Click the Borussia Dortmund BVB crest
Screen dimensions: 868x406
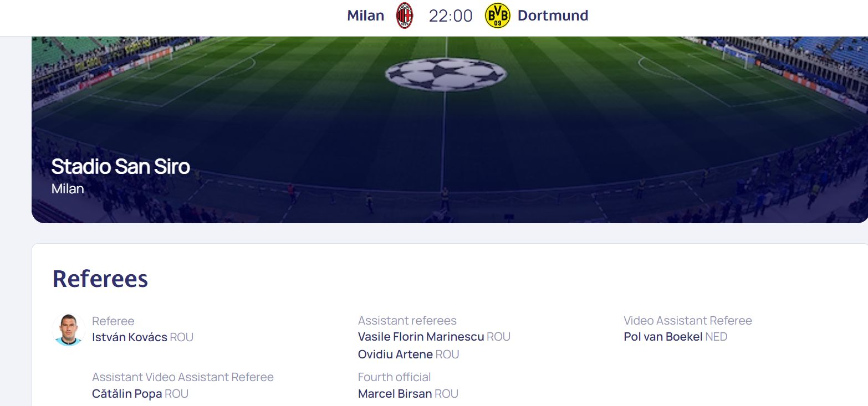pos(497,16)
